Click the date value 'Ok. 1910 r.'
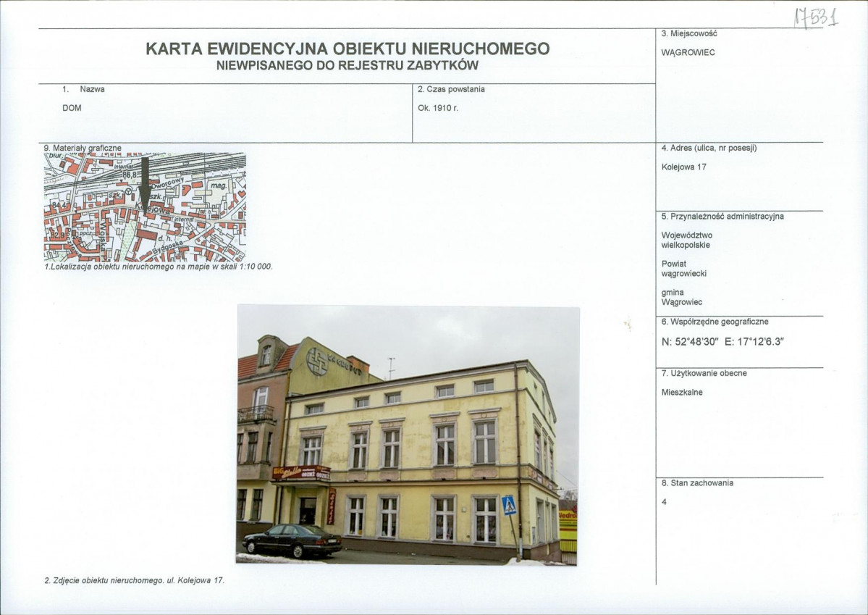Viewport: 868px width, 615px height. pos(438,108)
